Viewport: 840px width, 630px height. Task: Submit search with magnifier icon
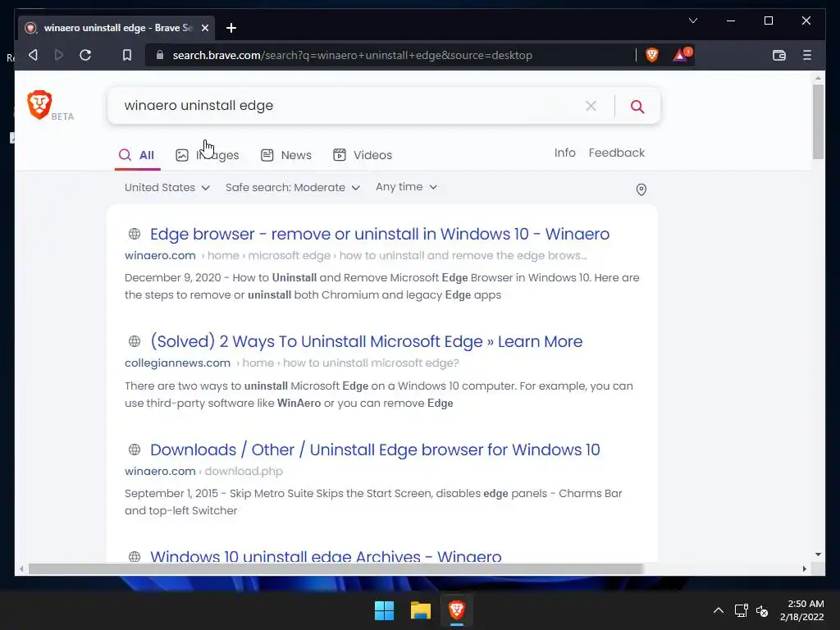[637, 106]
